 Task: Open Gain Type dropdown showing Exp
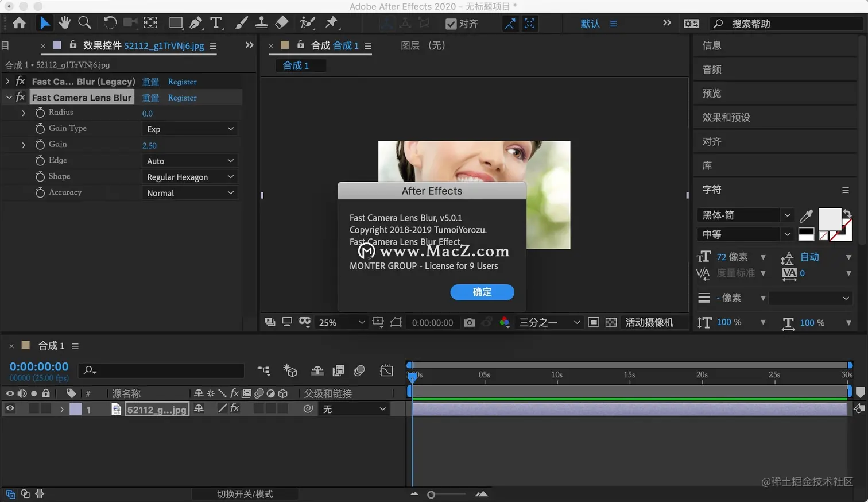[x=189, y=129]
